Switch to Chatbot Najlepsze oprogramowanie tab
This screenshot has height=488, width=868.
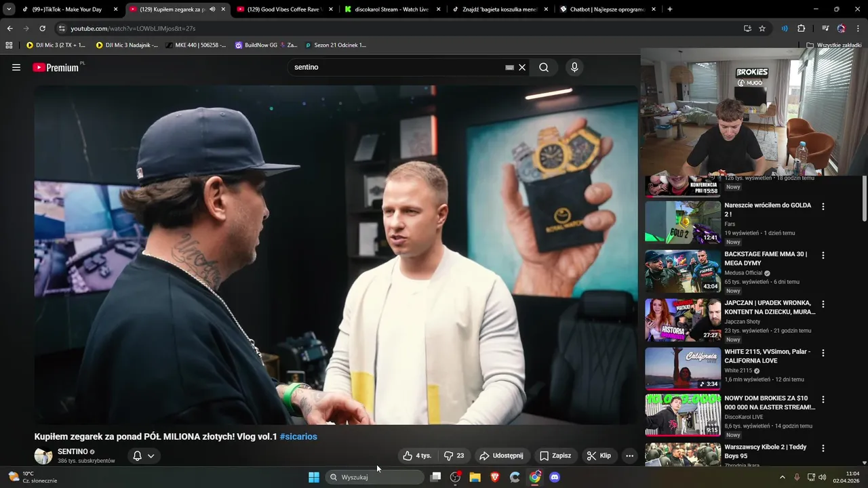click(608, 9)
